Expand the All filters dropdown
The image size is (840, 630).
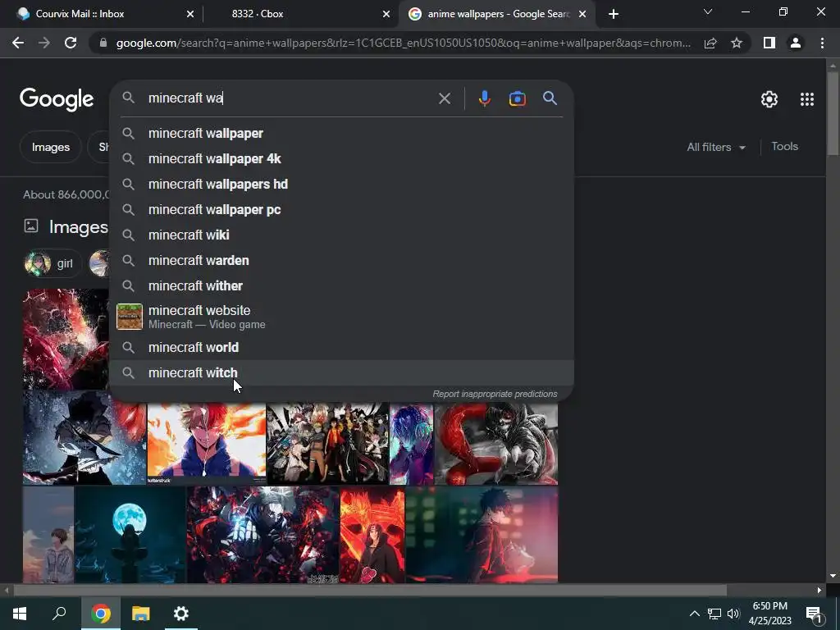716,147
